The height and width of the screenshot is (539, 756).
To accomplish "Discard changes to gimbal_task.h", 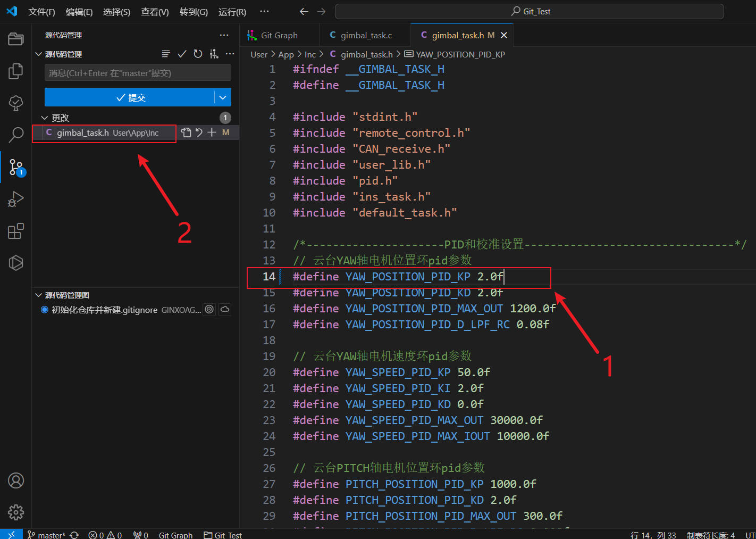I will [199, 132].
